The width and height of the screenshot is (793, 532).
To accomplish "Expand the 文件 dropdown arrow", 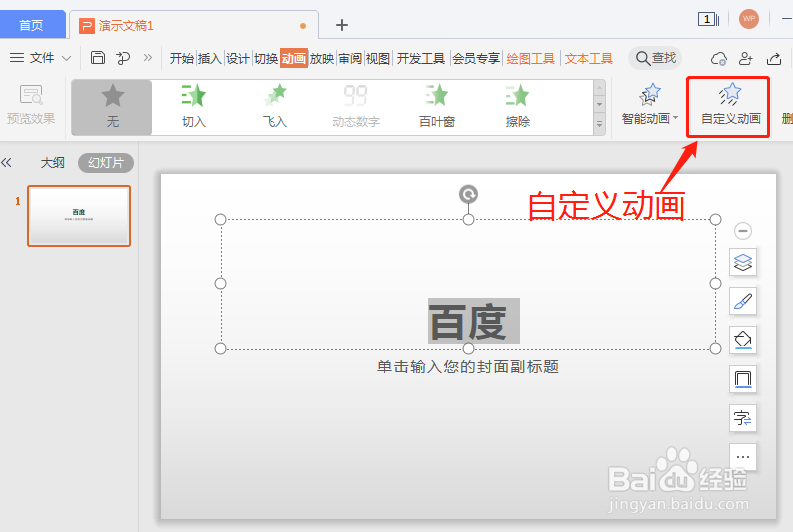I will [x=66, y=59].
